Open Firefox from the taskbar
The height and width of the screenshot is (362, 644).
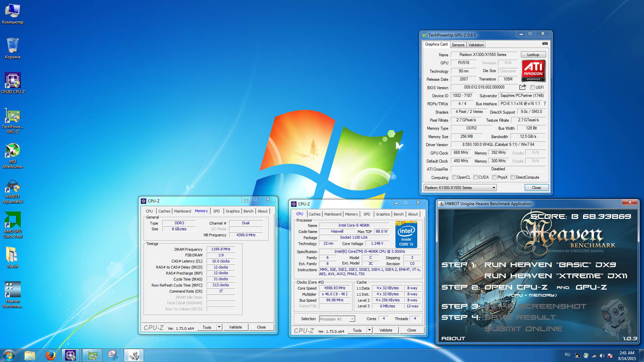click(x=51, y=355)
